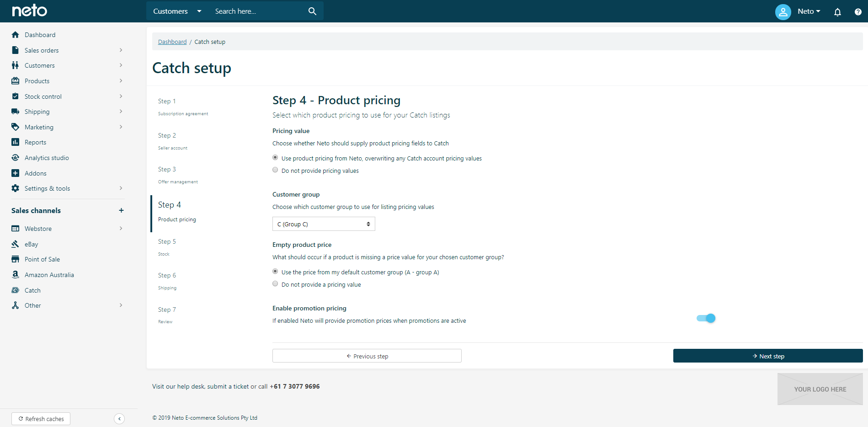
Task: Open the Point of Sale menu item
Action: coord(42,259)
